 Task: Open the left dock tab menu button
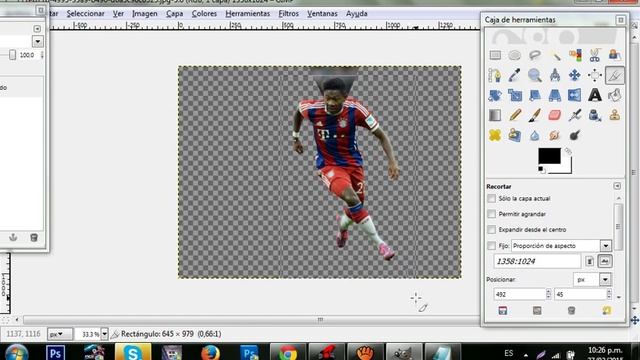pos(37,29)
